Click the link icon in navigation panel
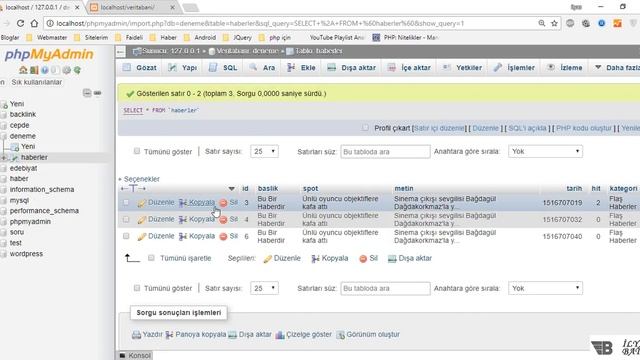 pyautogui.click(x=98, y=93)
